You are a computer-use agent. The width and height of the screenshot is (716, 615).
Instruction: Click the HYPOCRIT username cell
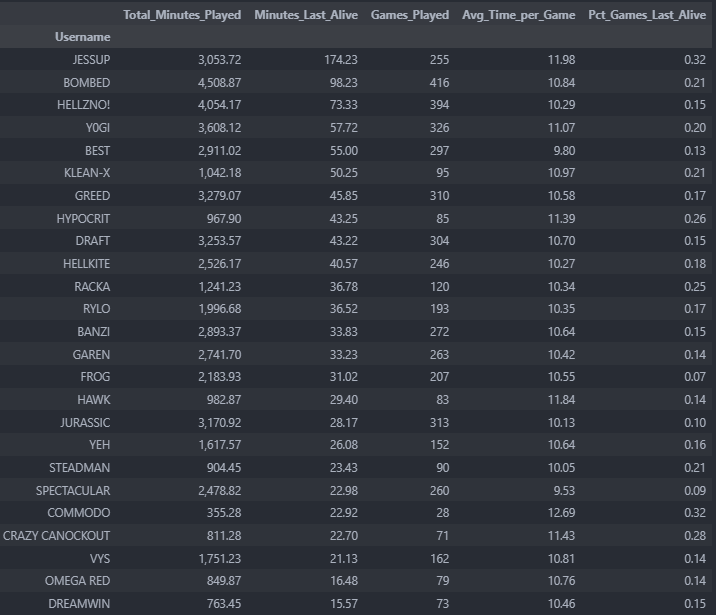[x=83, y=219]
